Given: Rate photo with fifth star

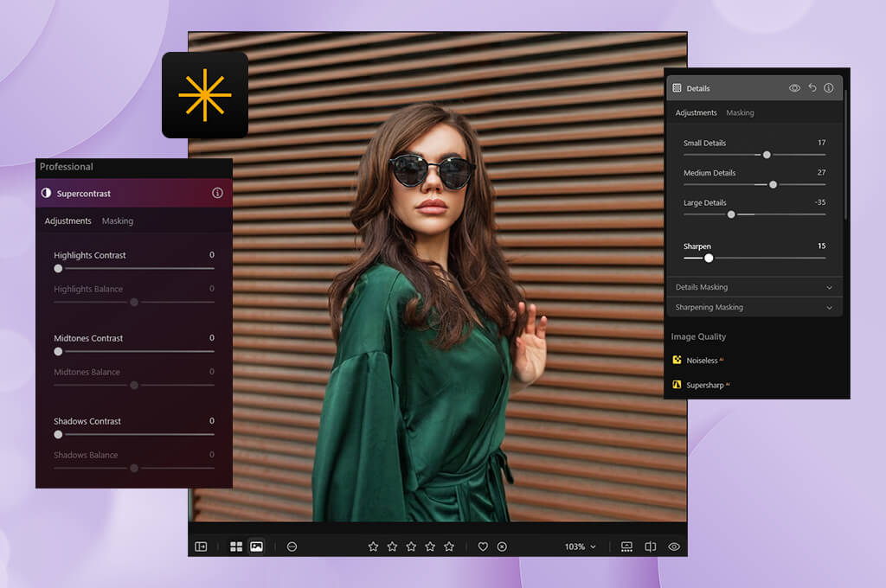Looking at the screenshot, I should tap(449, 546).
